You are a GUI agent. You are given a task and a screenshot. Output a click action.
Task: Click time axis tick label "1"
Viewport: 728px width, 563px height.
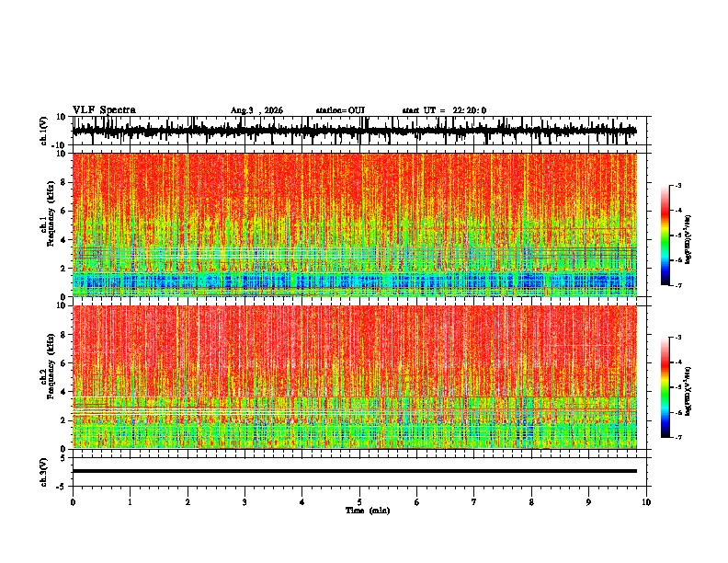pyautogui.click(x=130, y=502)
